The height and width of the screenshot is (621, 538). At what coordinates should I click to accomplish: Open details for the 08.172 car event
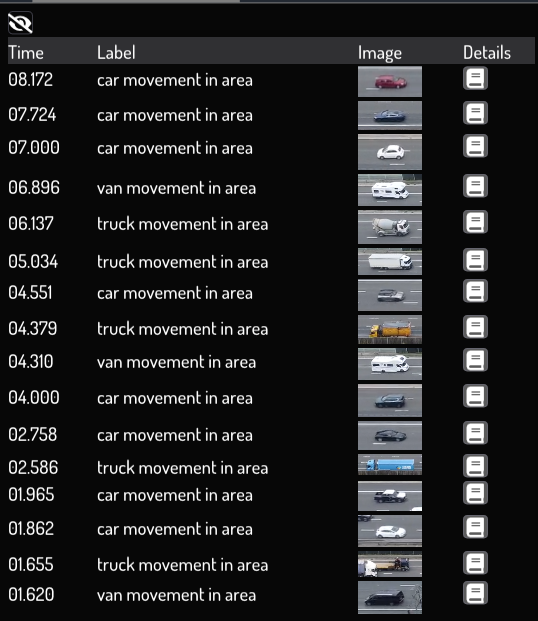475,78
